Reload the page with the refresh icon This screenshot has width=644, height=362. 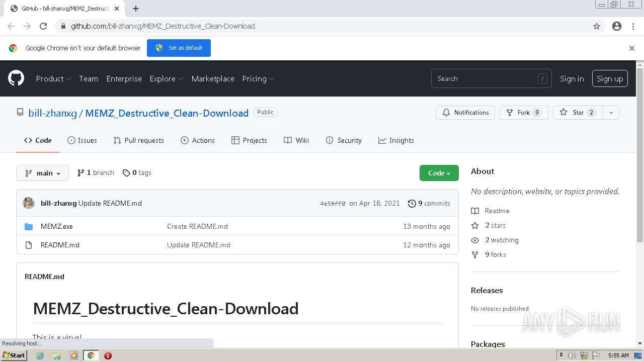(43, 26)
